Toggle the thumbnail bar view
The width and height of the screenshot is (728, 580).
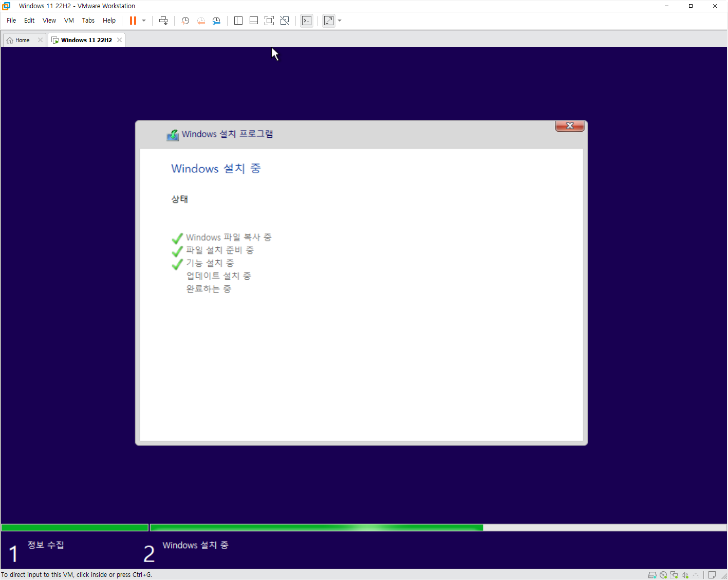[254, 21]
